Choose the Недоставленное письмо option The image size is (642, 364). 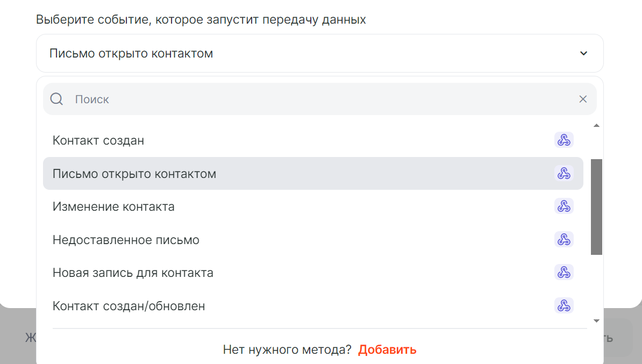pyautogui.click(x=313, y=239)
